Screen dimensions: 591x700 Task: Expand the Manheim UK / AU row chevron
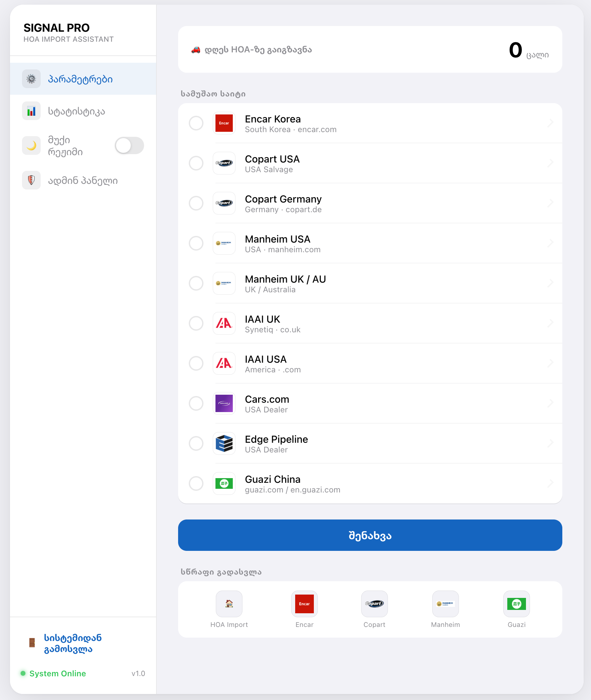[550, 283]
